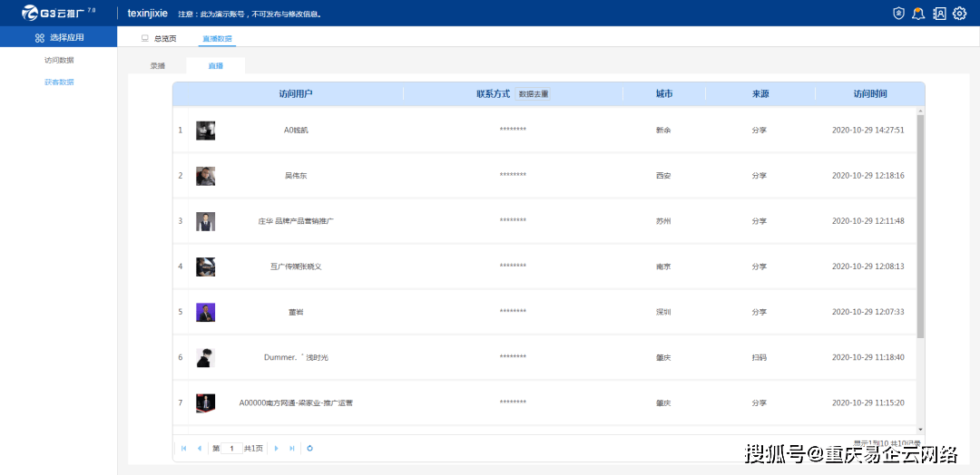Screen dimensions: 980x475
Task: Click the page number input field
Action: [231, 448]
